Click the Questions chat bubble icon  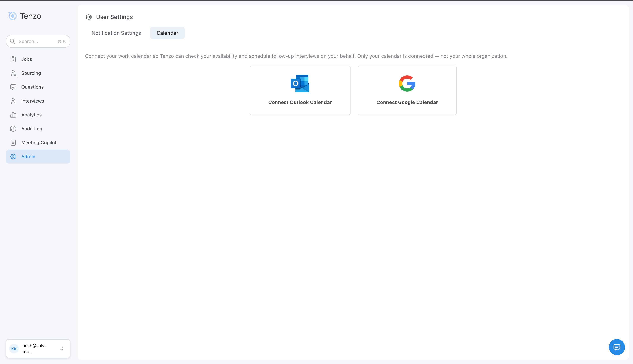click(13, 87)
